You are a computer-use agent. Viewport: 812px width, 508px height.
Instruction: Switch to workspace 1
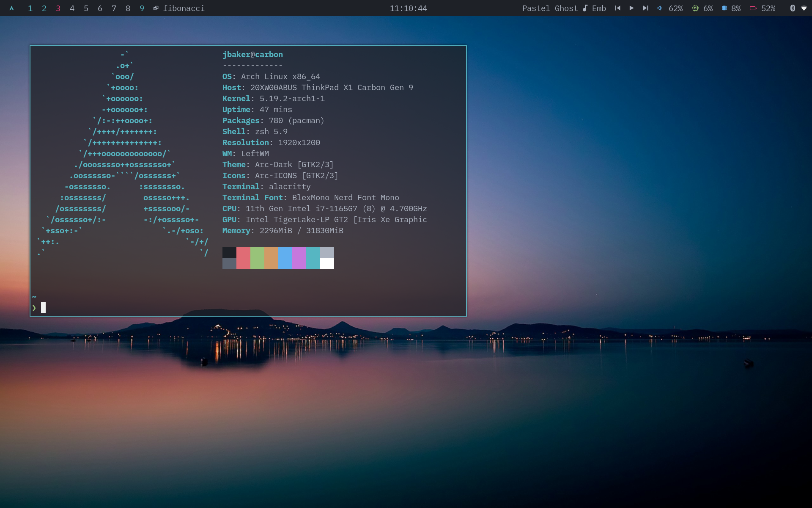pos(30,8)
